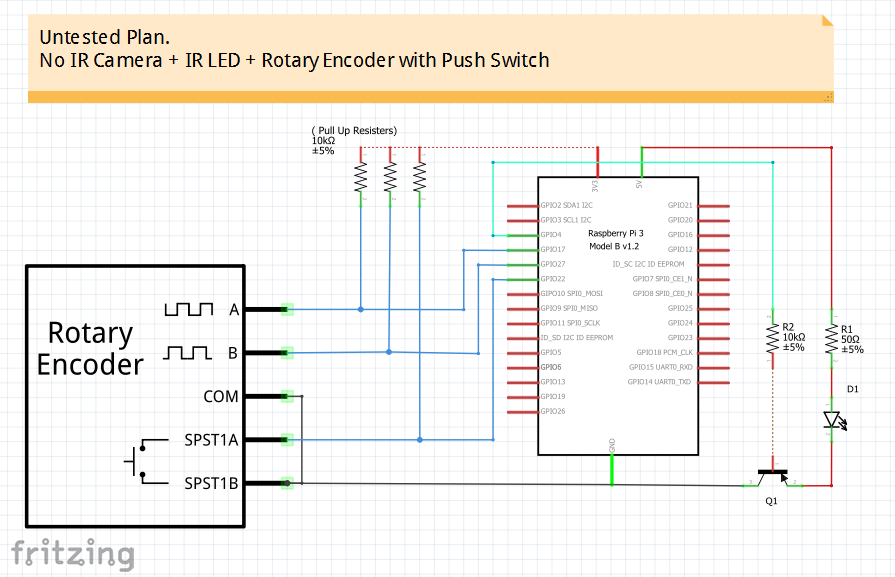The height and width of the screenshot is (577, 895).
Task: Click the encoder COM pin connection point
Action: pos(287,396)
